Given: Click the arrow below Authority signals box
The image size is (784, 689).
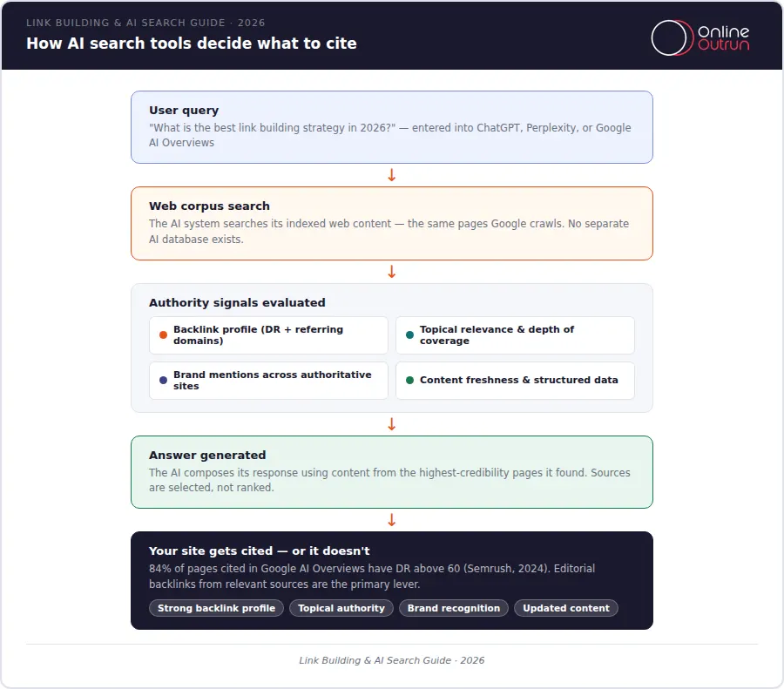Looking at the screenshot, I should (392, 424).
